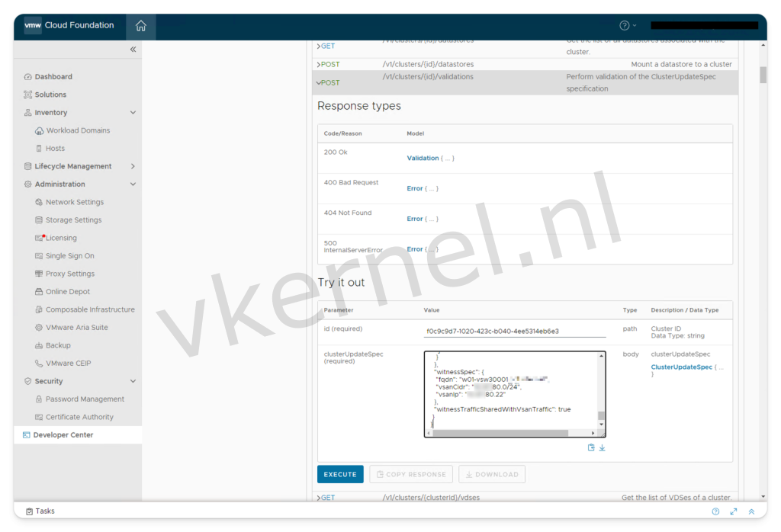
Task: Click the copy icon below the JSON textarea
Action: point(591,447)
